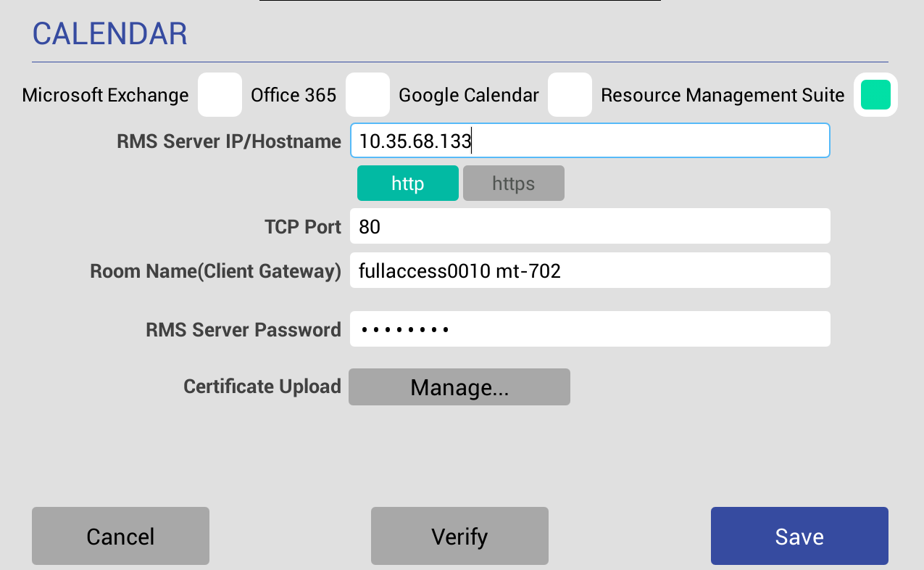Switch protocol to https
This screenshot has width=924, height=570.
[x=513, y=183]
